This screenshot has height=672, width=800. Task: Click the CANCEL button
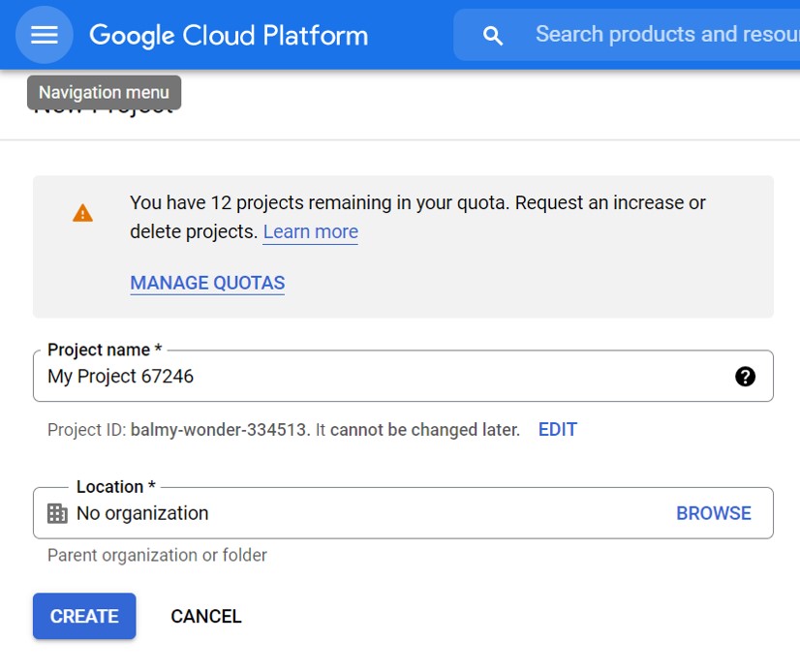coord(206,616)
